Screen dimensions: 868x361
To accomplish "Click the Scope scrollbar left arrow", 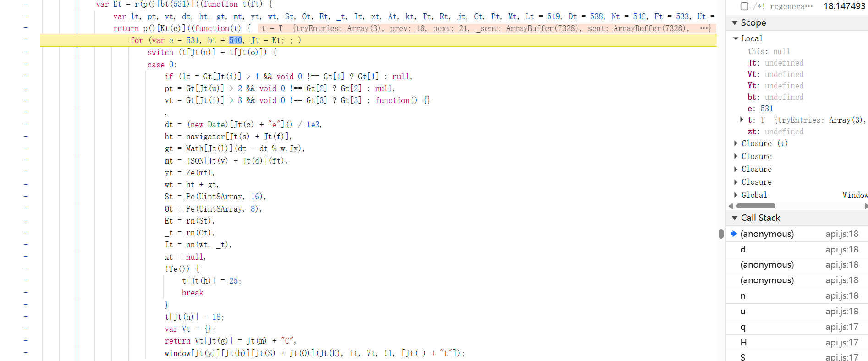I will tap(731, 206).
